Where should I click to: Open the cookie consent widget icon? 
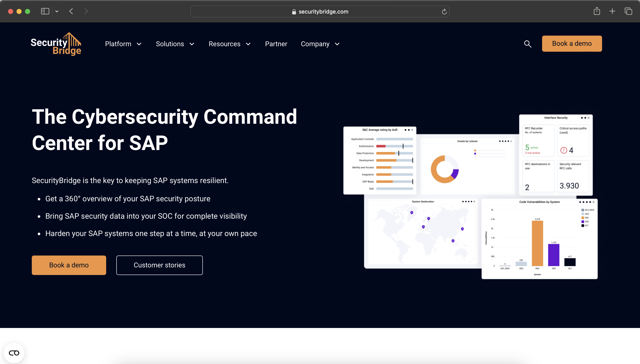click(x=14, y=353)
